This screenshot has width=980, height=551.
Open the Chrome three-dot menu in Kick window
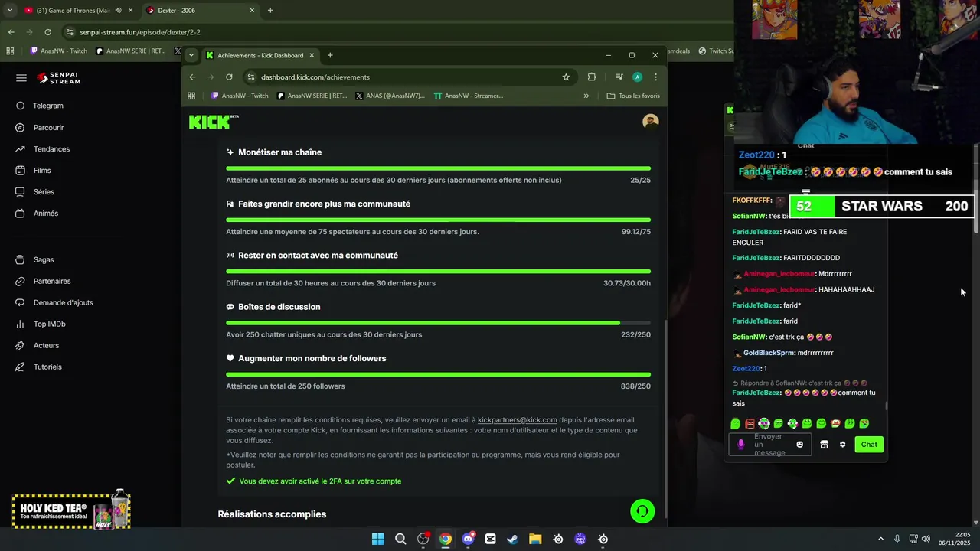pos(655,77)
